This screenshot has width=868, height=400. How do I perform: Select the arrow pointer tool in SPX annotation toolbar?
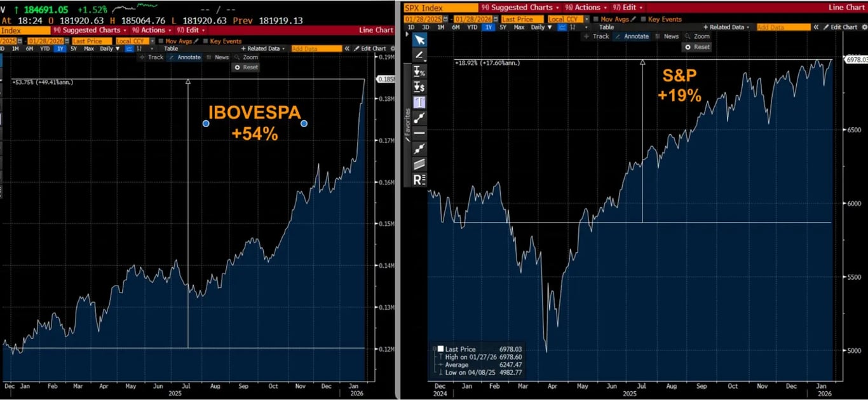[x=419, y=40]
